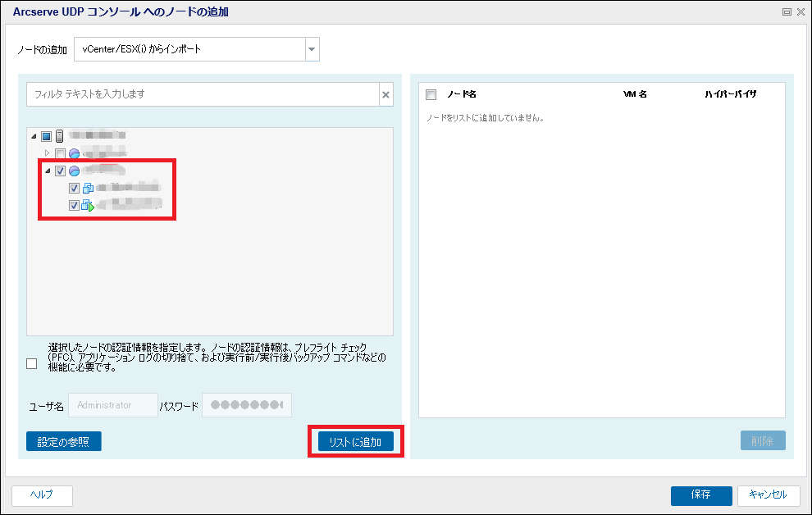The image size is (812, 515).
Task: Click the リストに追加 button
Action: (x=356, y=441)
